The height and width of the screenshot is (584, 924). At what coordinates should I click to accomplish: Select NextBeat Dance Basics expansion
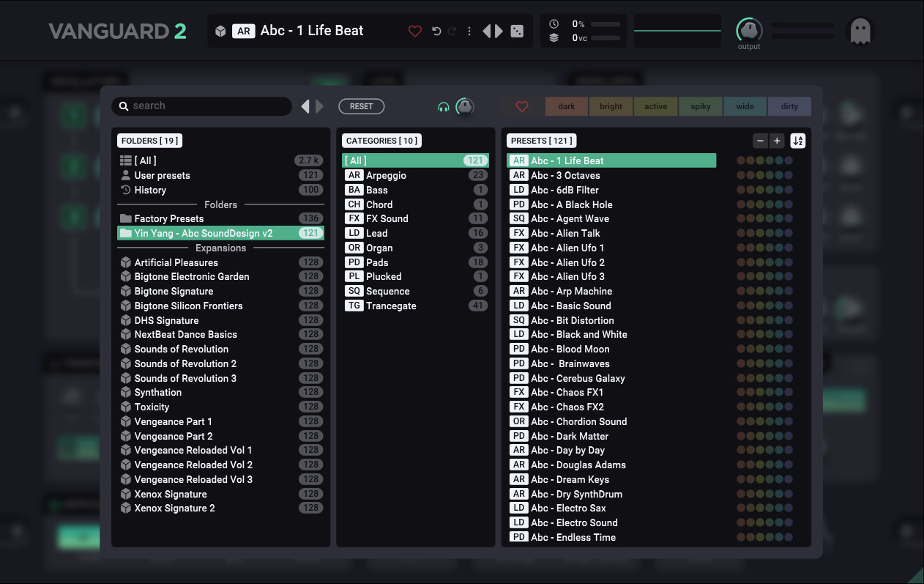[220, 334]
